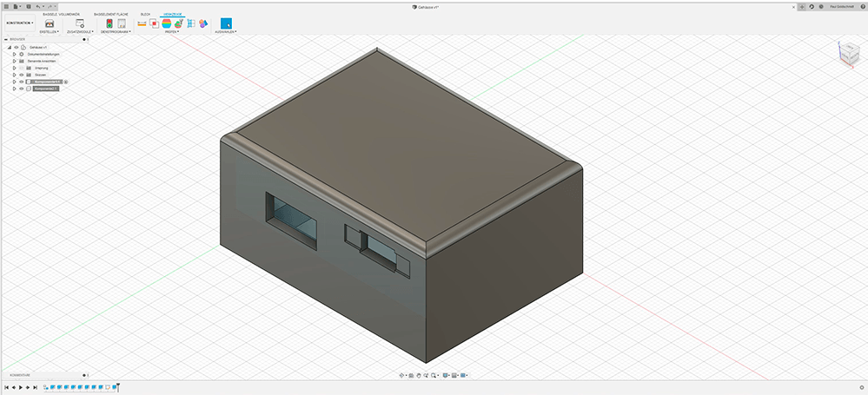Viewport: 868px width, 395px height.
Task: Open the Konstruktion workspace dropdown
Action: (19, 23)
